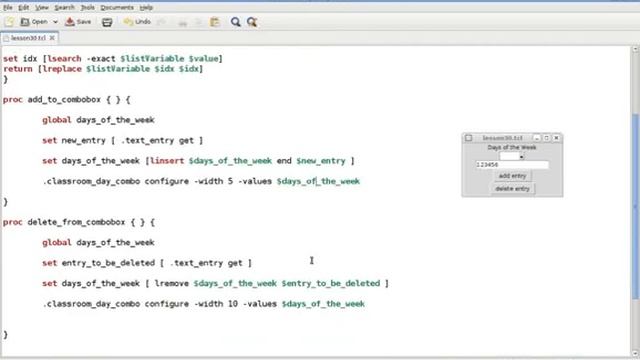Screen dimensions: 640x360
Task: Open the Tools menu
Action: point(87,7)
